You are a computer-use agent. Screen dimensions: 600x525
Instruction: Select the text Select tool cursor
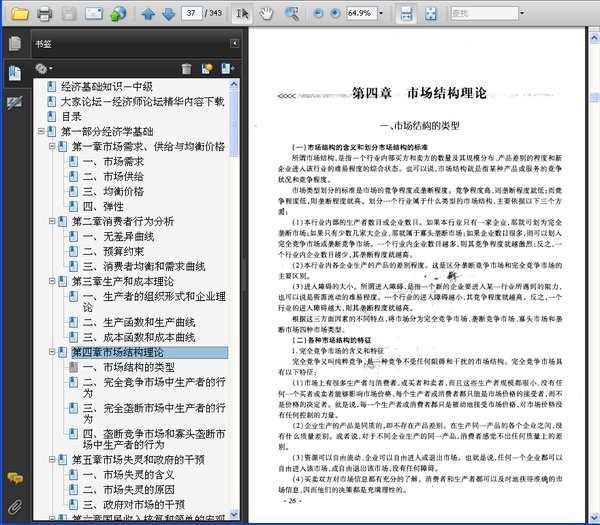(x=241, y=14)
